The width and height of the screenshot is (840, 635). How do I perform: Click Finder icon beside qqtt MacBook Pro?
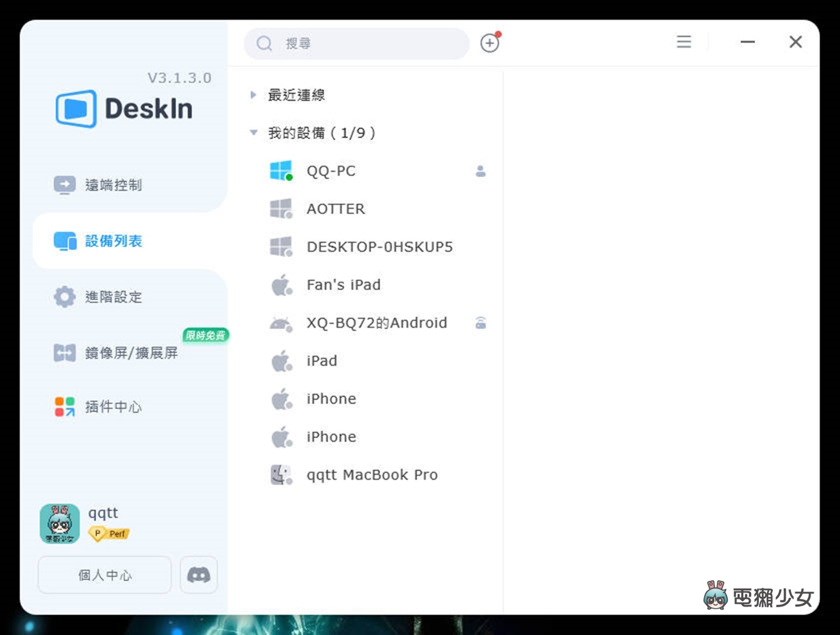281,475
